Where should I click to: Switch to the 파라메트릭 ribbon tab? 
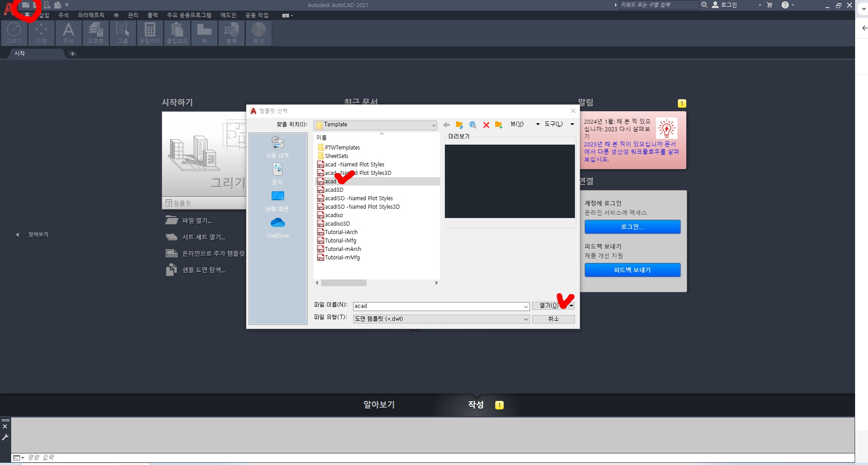(91, 15)
